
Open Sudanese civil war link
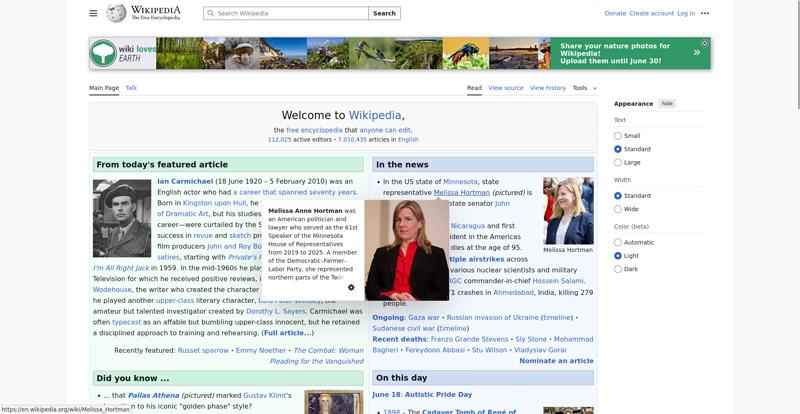[404, 328]
